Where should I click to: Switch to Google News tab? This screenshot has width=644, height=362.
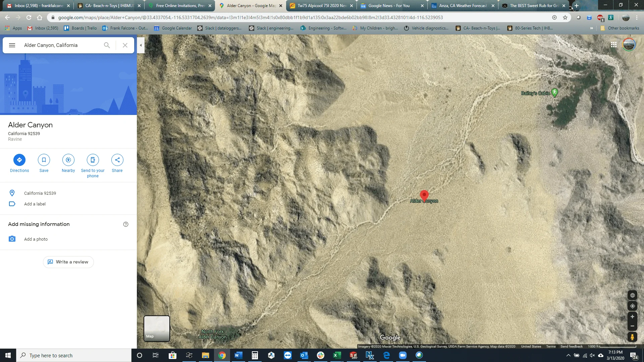click(389, 6)
